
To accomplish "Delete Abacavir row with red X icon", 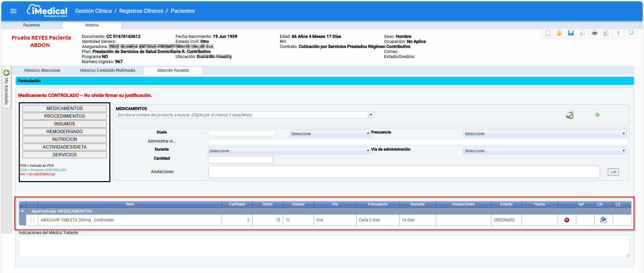I will (567, 220).
